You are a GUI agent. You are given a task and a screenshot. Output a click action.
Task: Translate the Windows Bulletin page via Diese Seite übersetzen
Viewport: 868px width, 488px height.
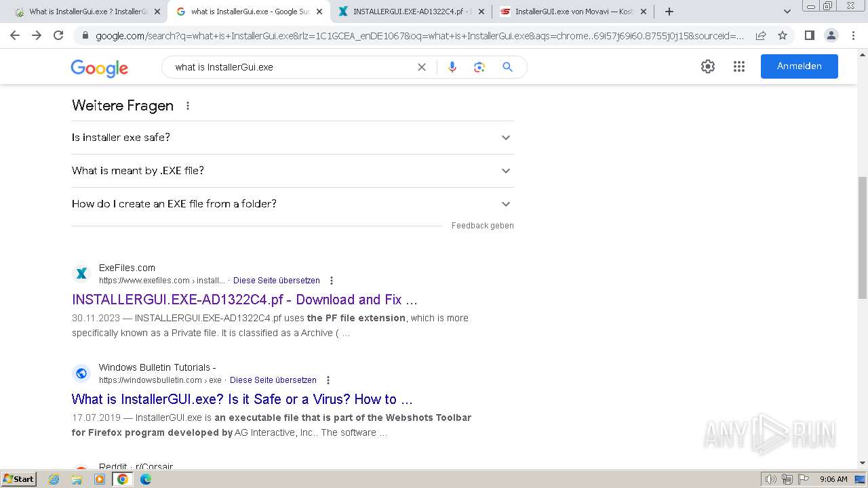click(273, 380)
